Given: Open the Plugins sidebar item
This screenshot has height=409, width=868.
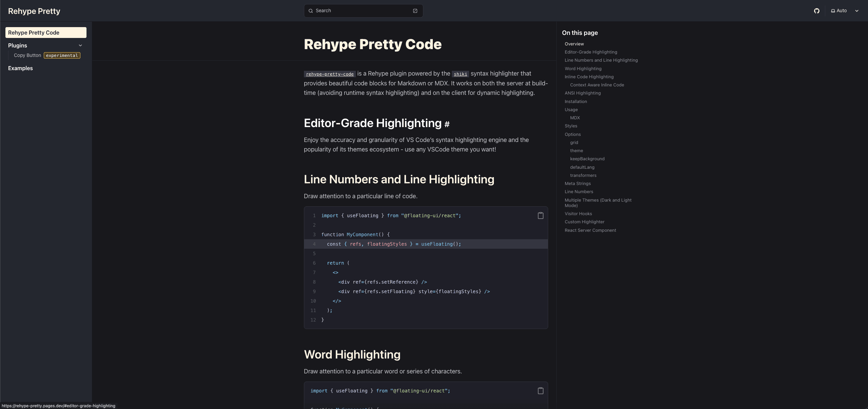Looking at the screenshot, I should pos(18,45).
